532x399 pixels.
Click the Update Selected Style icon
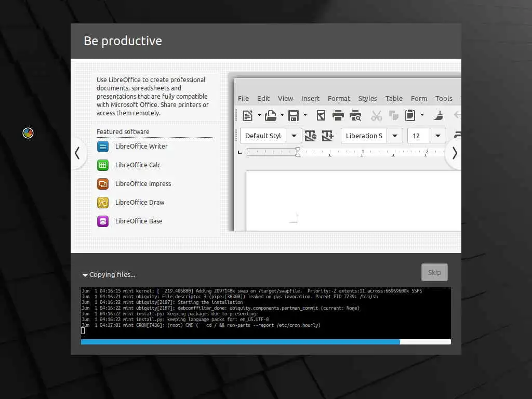tap(311, 136)
